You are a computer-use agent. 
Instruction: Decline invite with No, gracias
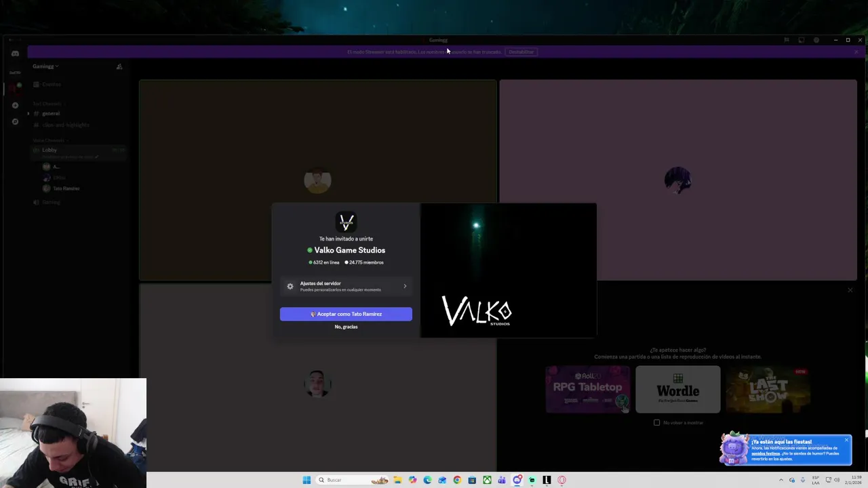(346, 327)
